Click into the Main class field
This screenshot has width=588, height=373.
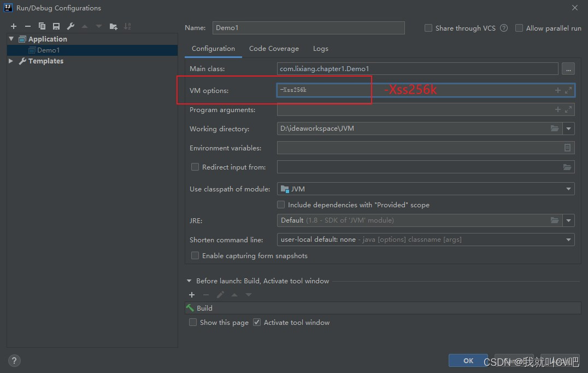[x=418, y=69]
